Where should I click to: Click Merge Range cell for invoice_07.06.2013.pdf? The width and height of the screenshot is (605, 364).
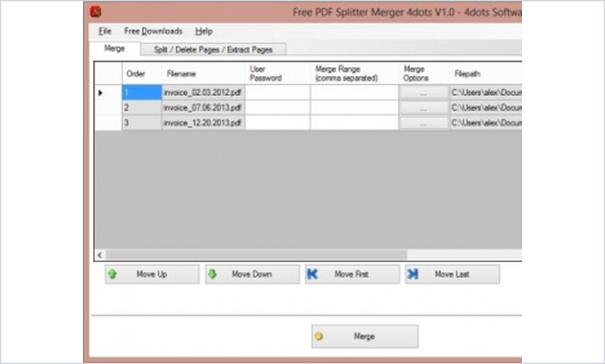click(x=354, y=108)
